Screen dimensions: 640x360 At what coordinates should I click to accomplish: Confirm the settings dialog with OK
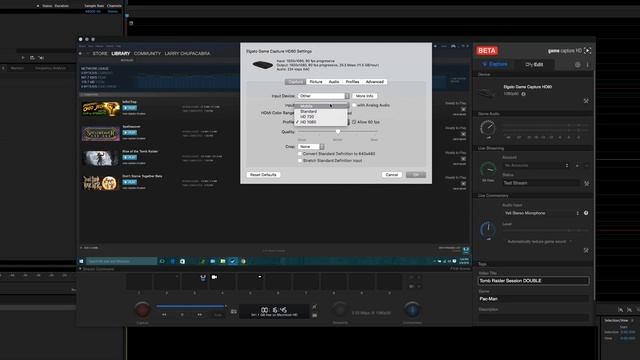click(416, 175)
